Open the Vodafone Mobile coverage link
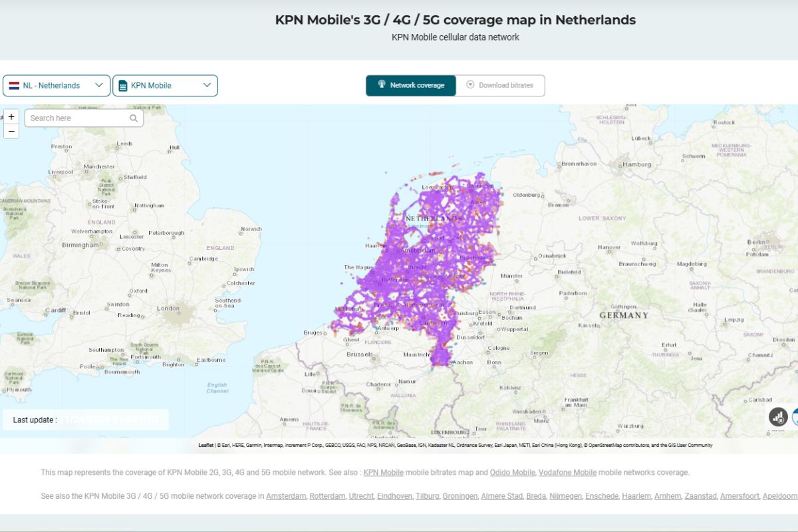 [565, 472]
